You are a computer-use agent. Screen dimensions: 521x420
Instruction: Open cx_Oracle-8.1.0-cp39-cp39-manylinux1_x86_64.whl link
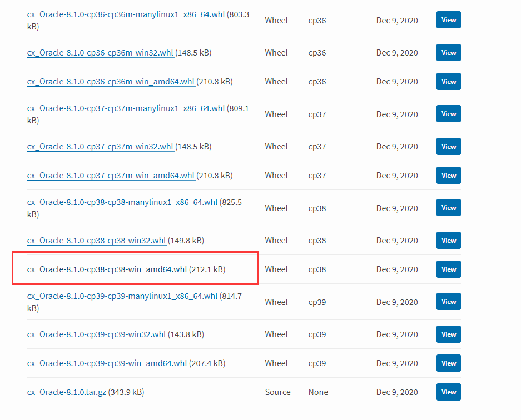coord(123,297)
